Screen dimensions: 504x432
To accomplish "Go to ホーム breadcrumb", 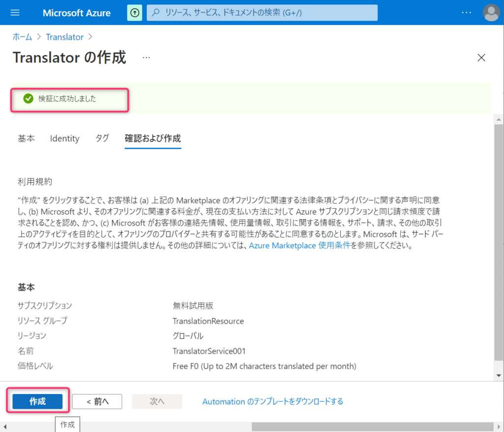I will (22, 37).
